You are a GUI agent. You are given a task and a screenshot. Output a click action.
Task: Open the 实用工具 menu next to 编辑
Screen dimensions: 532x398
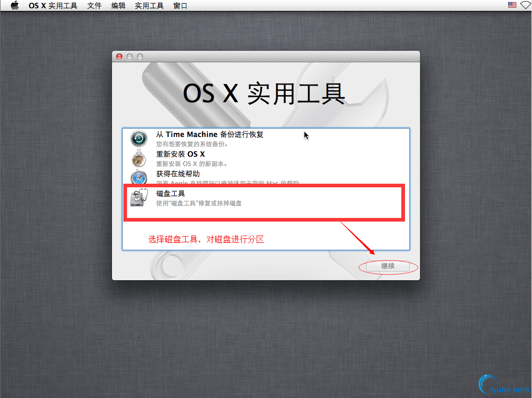[x=149, y=6]
